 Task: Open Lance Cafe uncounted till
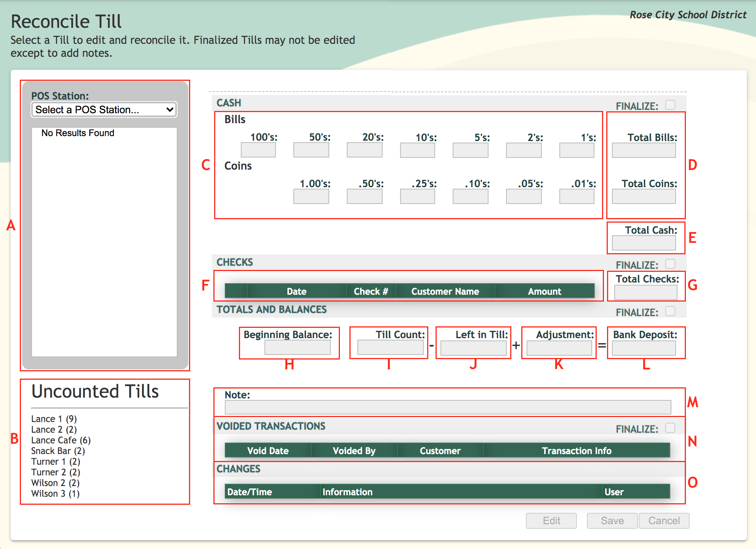pos(61,440)
